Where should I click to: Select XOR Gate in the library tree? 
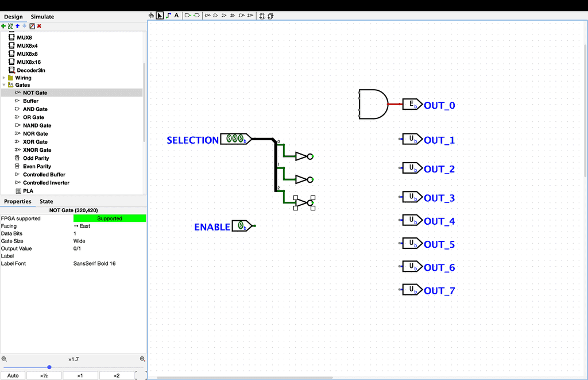click(x=35, y=141)
